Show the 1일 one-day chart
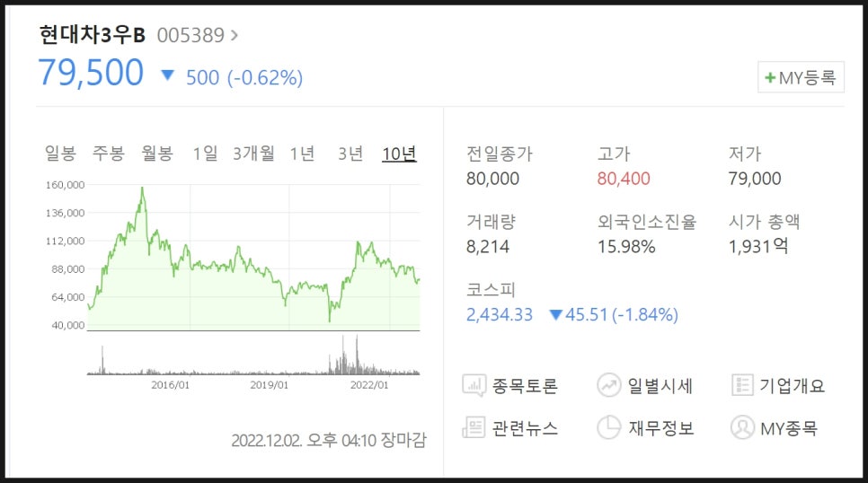 pos(205,154)
